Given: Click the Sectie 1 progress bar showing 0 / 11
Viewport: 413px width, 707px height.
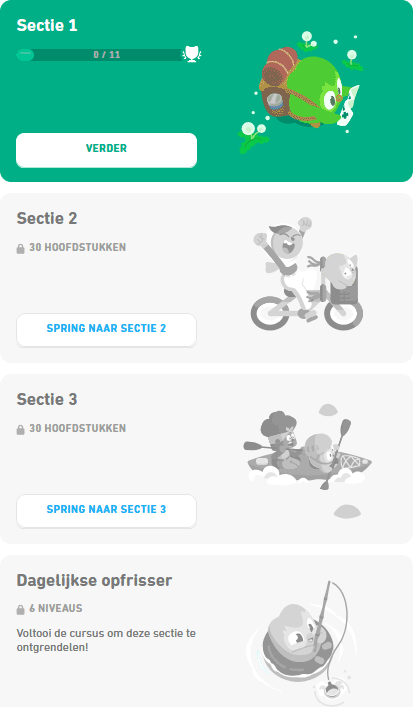Looking at the screenshot, I should 100,55.
